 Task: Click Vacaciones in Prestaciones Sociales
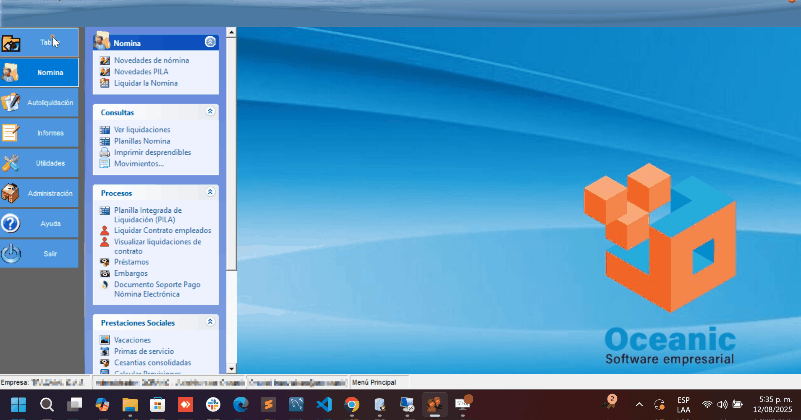[133, 340]
